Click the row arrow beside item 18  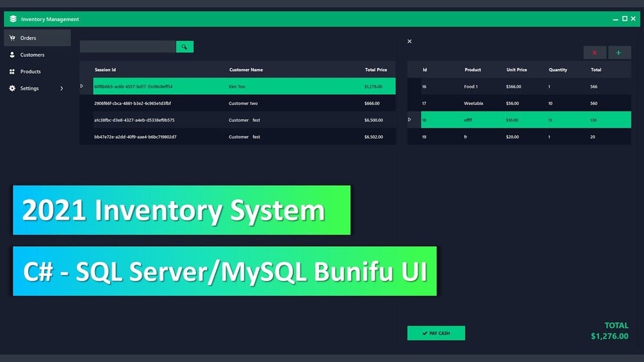coord(409,120)
